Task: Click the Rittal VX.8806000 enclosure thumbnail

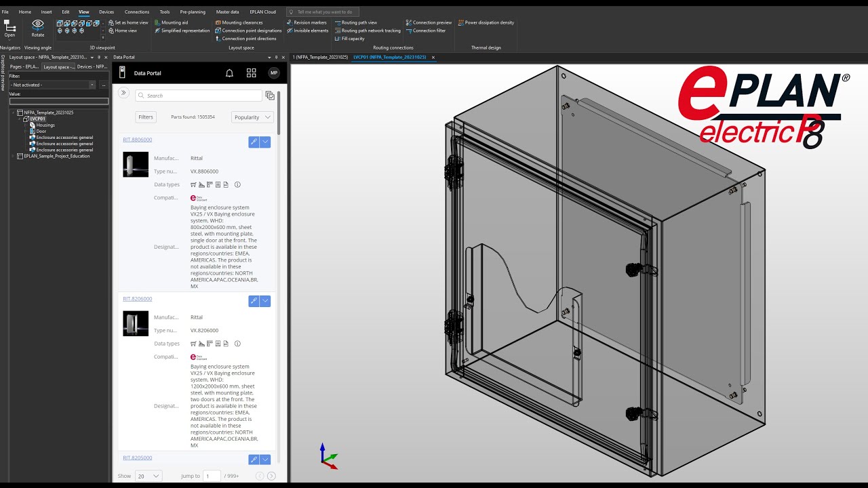Action: (136, 165)
